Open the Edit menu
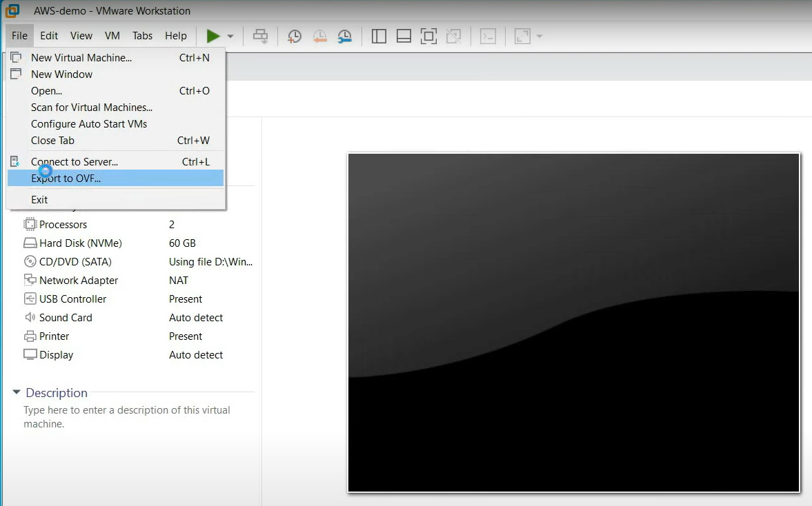Screen dimensions: 812x506 coord(49,36)
